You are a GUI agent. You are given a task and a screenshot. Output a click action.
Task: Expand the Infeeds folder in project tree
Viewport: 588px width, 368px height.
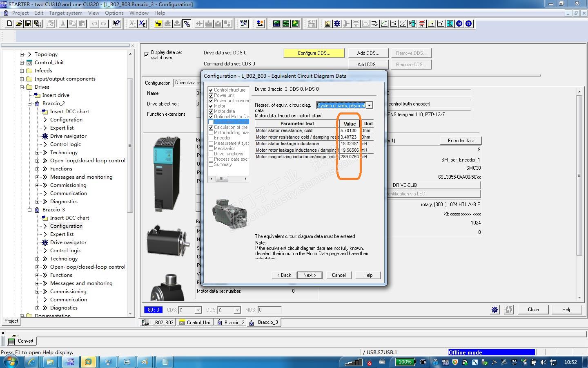[x=22, y=71]
